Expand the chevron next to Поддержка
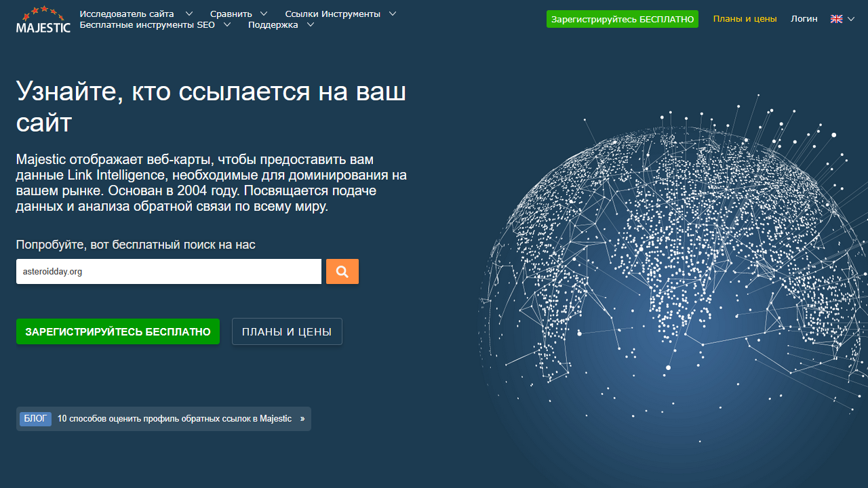868x488 pixels. click(310, 25)
